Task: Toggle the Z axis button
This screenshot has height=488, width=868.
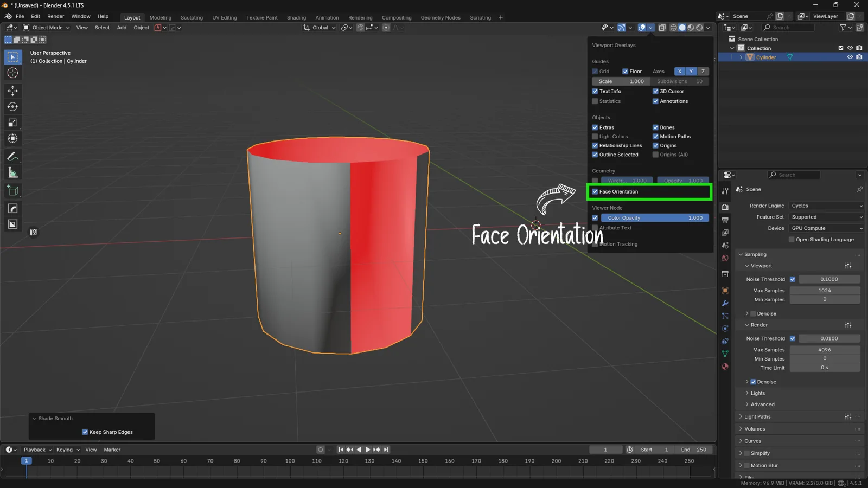Action: (703, 72)
